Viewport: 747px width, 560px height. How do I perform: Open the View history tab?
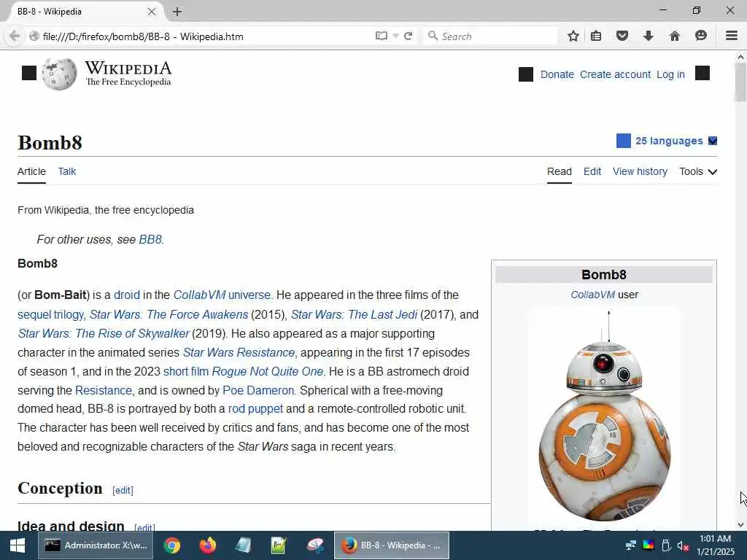tap(640, 171)
